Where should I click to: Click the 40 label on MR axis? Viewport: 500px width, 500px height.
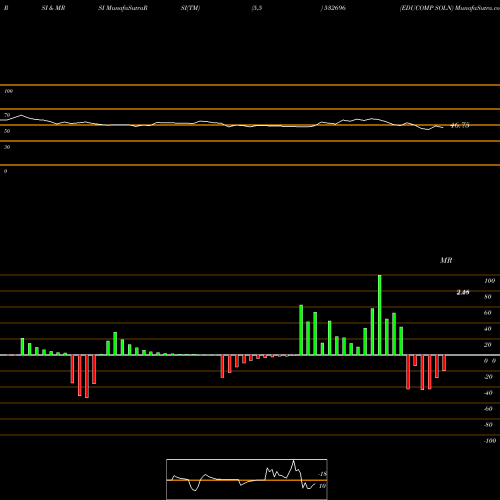488,329
